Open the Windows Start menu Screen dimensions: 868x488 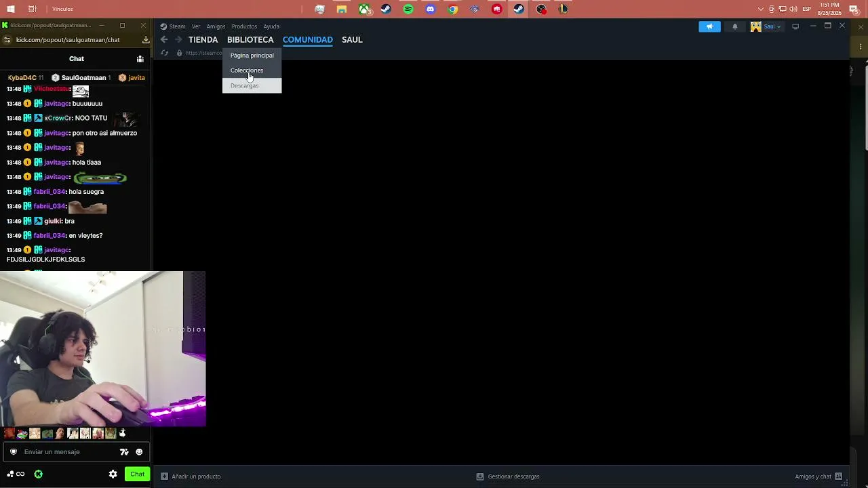point(10,9)
